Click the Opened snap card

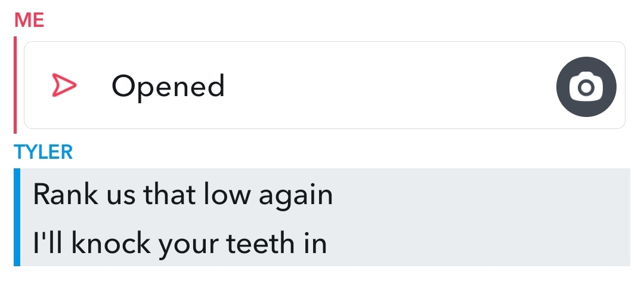tap(324, 85)
